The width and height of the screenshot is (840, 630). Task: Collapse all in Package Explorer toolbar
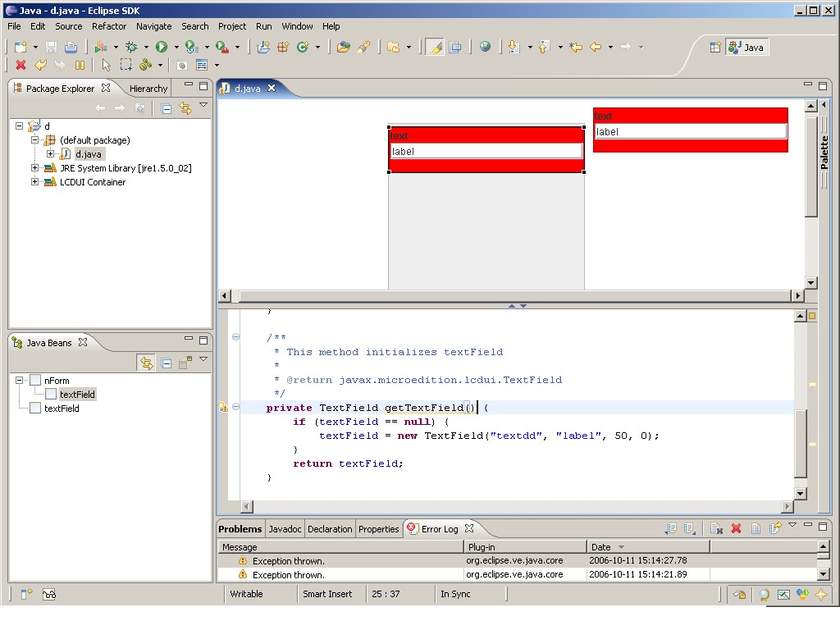[x=167, y=108]
